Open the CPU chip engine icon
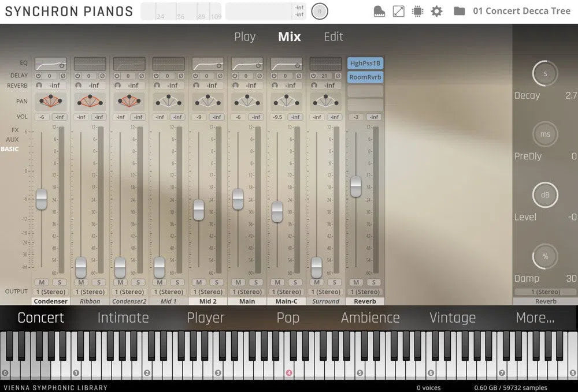This screenshot has height=392, width=578. tap(417, 11)
